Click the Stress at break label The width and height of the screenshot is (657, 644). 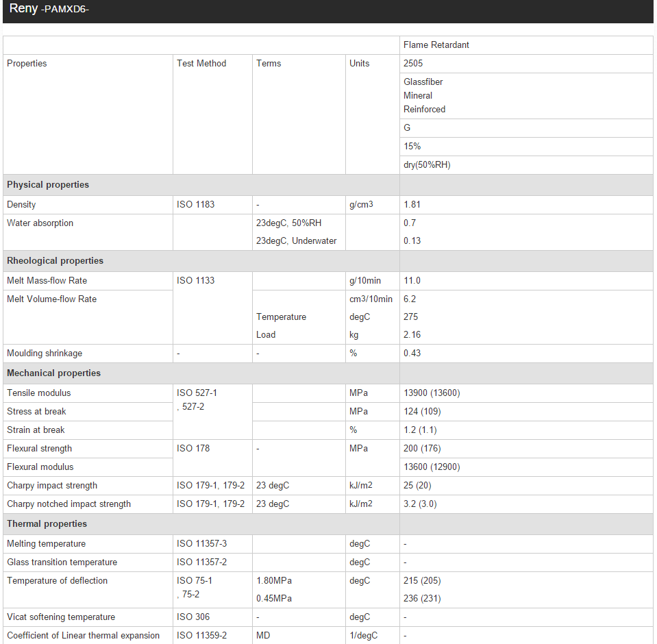[36, 412]
